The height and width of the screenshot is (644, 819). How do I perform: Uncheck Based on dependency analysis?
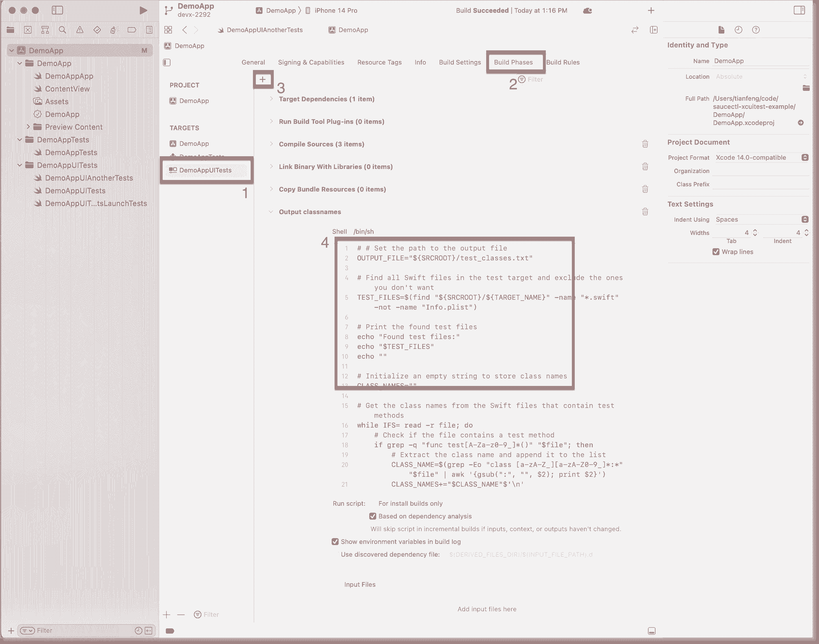[372, 516]
